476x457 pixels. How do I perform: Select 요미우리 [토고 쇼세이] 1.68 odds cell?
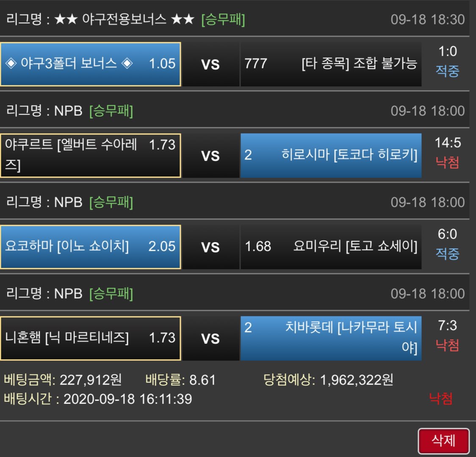pyautogui.click(x=331, y=247)
